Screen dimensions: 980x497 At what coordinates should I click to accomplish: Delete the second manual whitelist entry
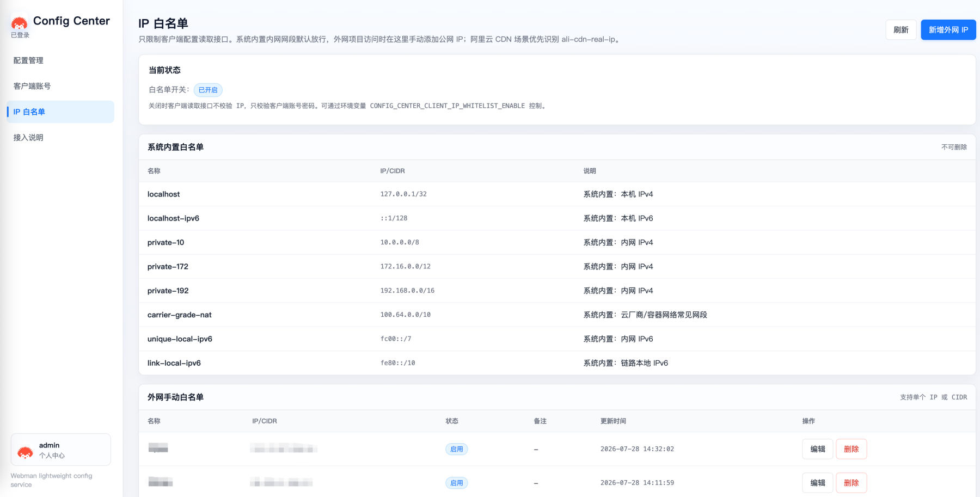pyautogui.click(x=852, y=483)
